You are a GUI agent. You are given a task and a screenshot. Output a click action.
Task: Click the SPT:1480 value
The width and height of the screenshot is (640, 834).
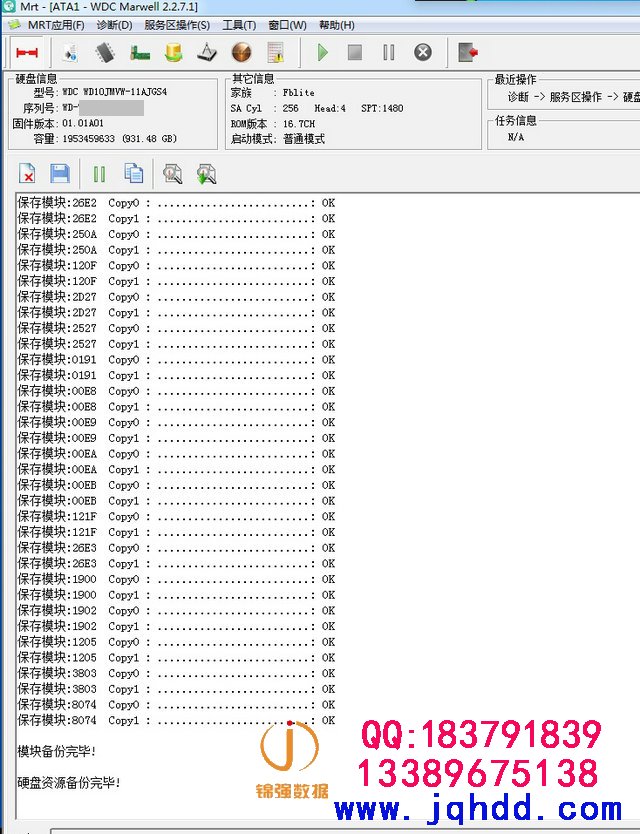click(382, 109)
